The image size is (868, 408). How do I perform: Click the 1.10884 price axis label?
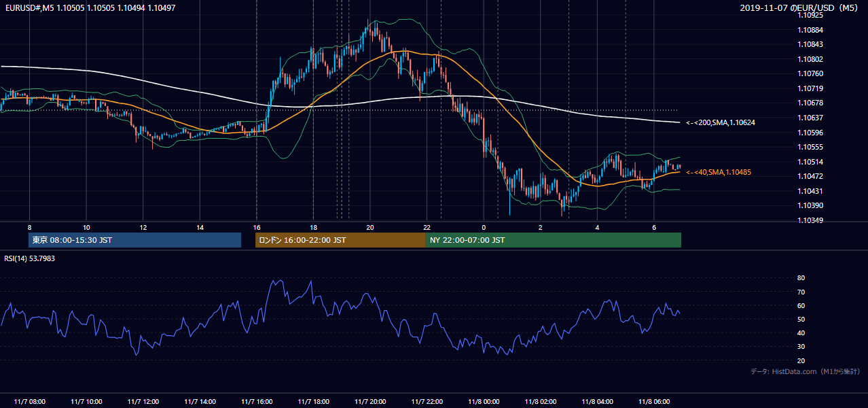(810, 30)
